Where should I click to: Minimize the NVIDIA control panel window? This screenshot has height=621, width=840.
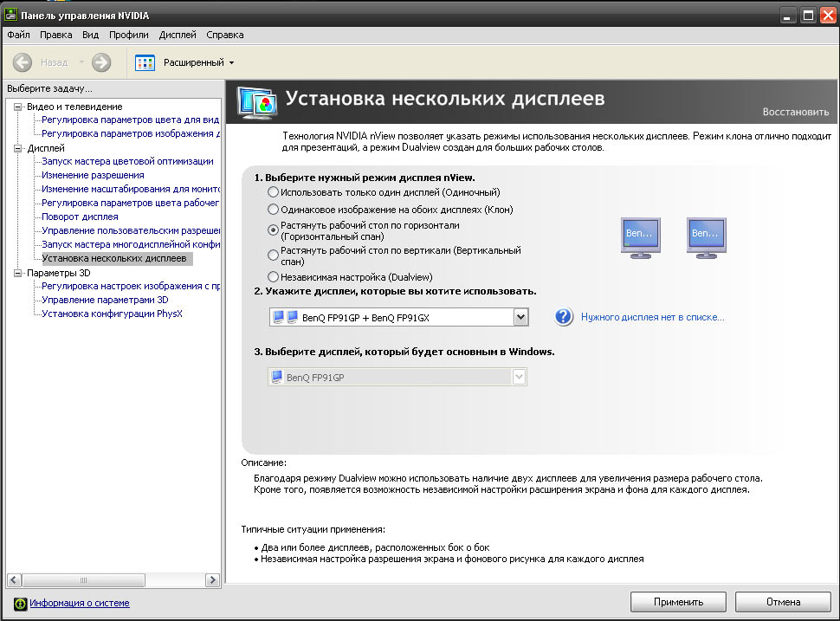pos(787,15)
